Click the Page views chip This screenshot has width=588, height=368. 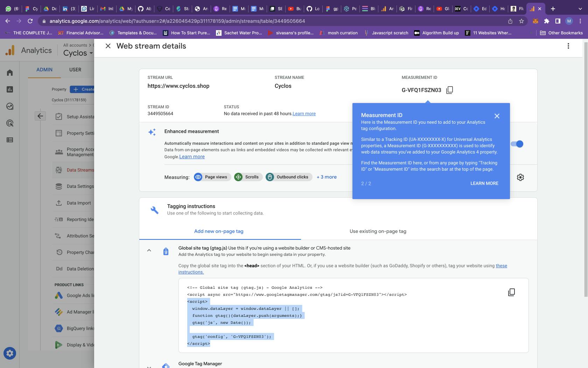(212, 177)
